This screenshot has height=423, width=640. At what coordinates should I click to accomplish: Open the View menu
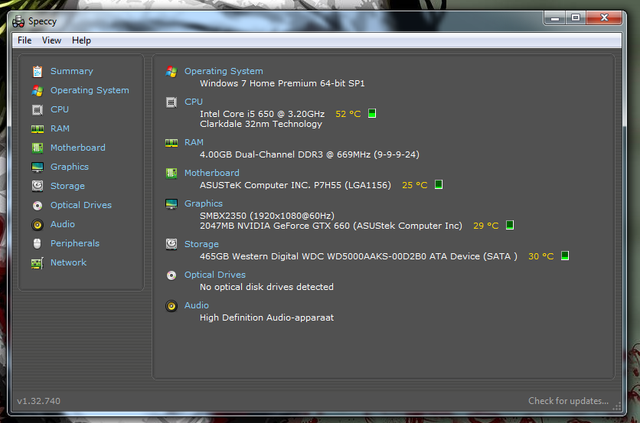[x=51, y=40]
